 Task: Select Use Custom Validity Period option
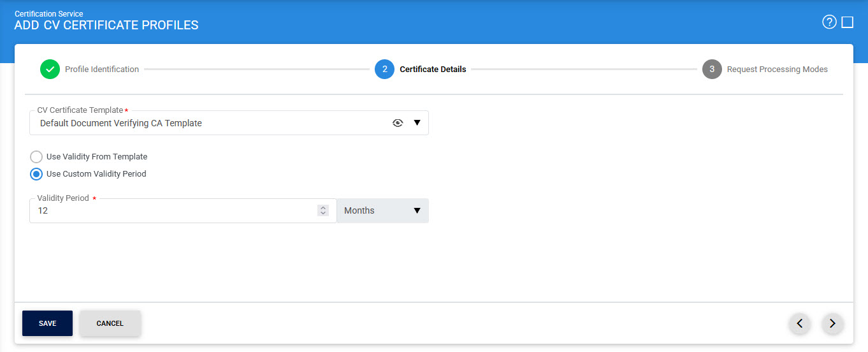click(x=36, y=174)
